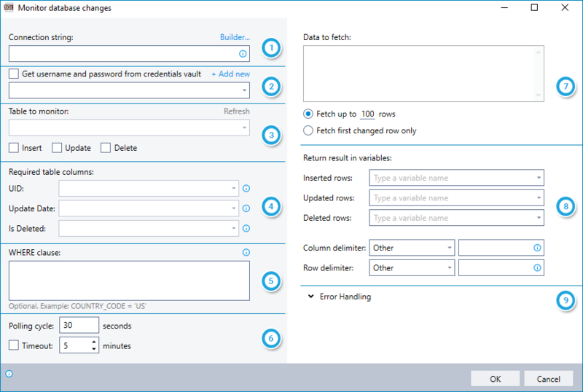Screen dimensions: 583x392
Task: Increase Timeout minutes with up stepper arrow
Action: point(94,342)
